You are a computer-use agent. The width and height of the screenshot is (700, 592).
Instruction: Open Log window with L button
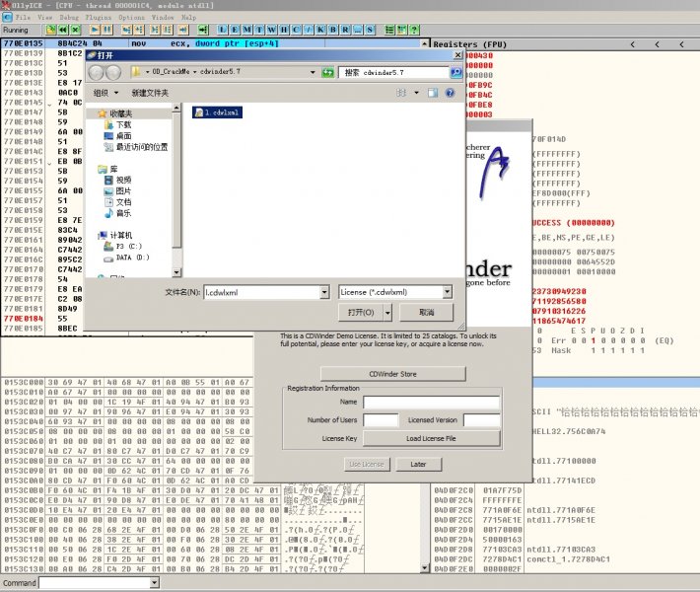[222, 30]
